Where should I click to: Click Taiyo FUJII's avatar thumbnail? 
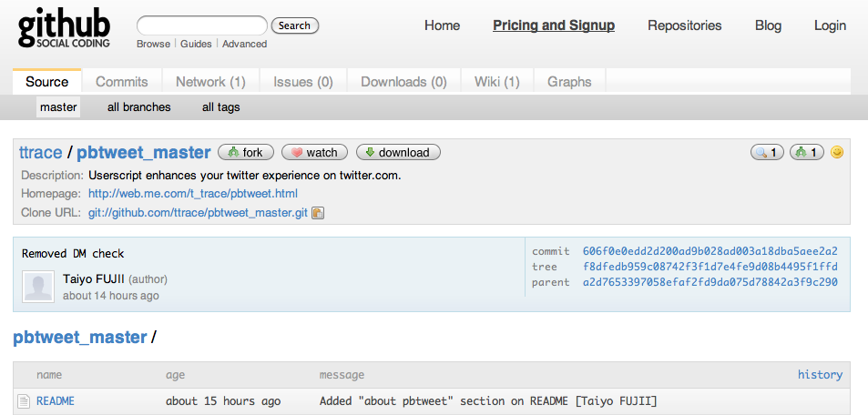pyautogui.click(x=38, y=287)
